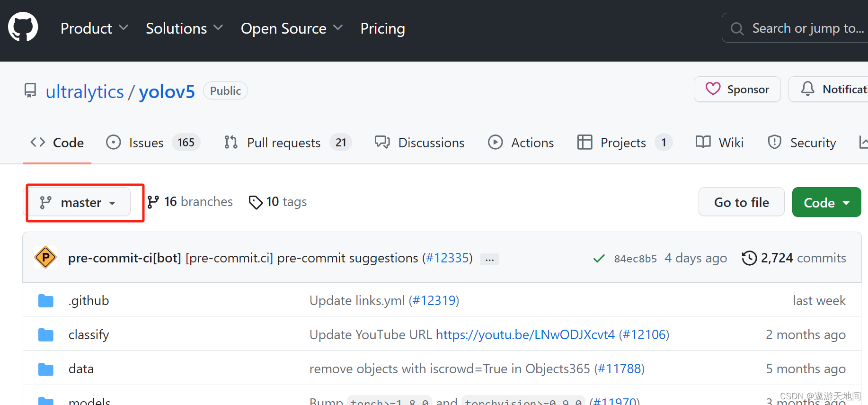Click the Go to file button
This screenshot has height=405, width=868.
click(x=742, y=202)
